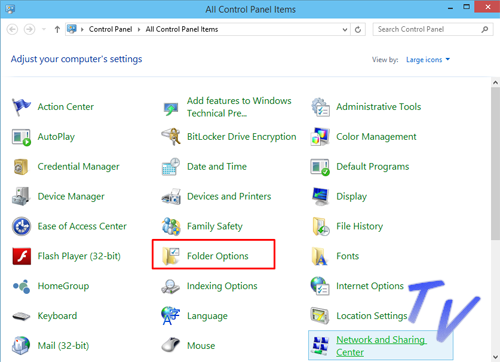This screenshot has width=500, height=362.
Task: Click the Ease of Access Center icon
Action: coord(21,226)
